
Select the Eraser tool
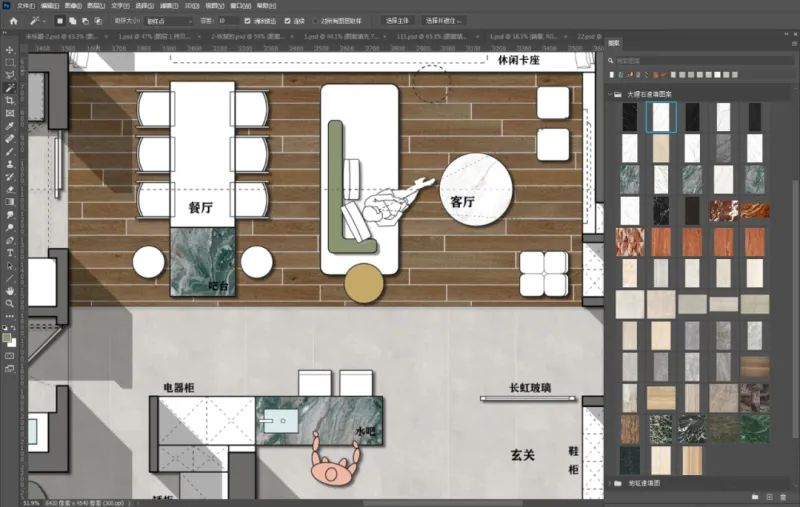[x=9, y=188]
